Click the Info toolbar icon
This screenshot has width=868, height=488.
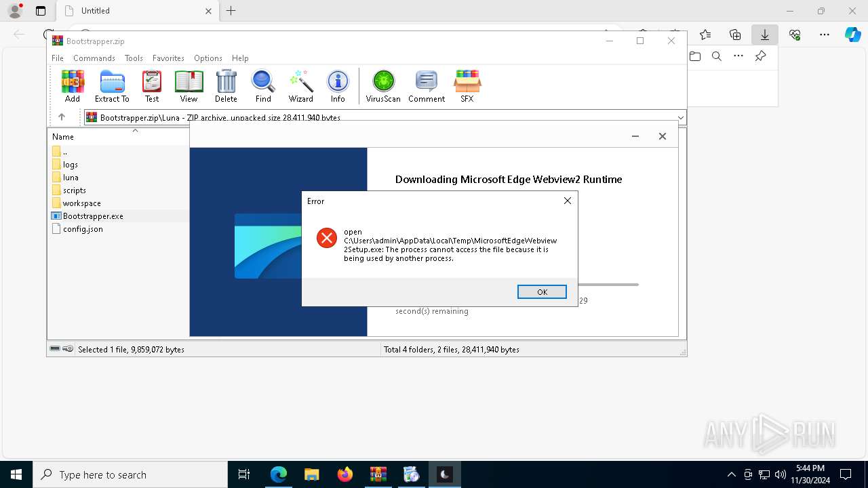click(338, 86)
